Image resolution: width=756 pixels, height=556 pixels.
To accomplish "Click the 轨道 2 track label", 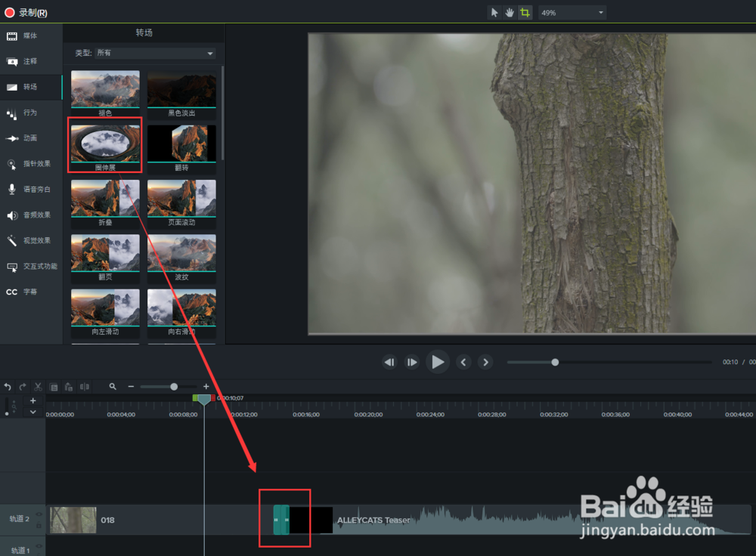I will 20,519.
